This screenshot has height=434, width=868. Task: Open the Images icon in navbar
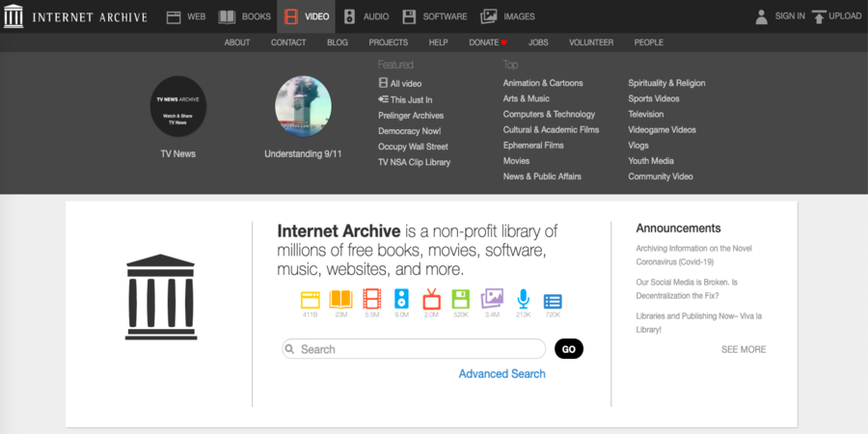(x=489, y=16)
